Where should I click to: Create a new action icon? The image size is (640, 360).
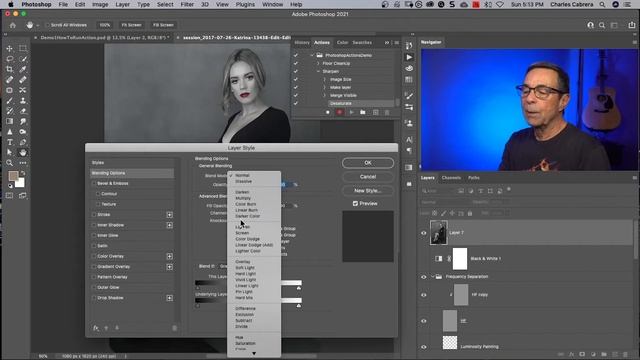[x=376, y=112]
